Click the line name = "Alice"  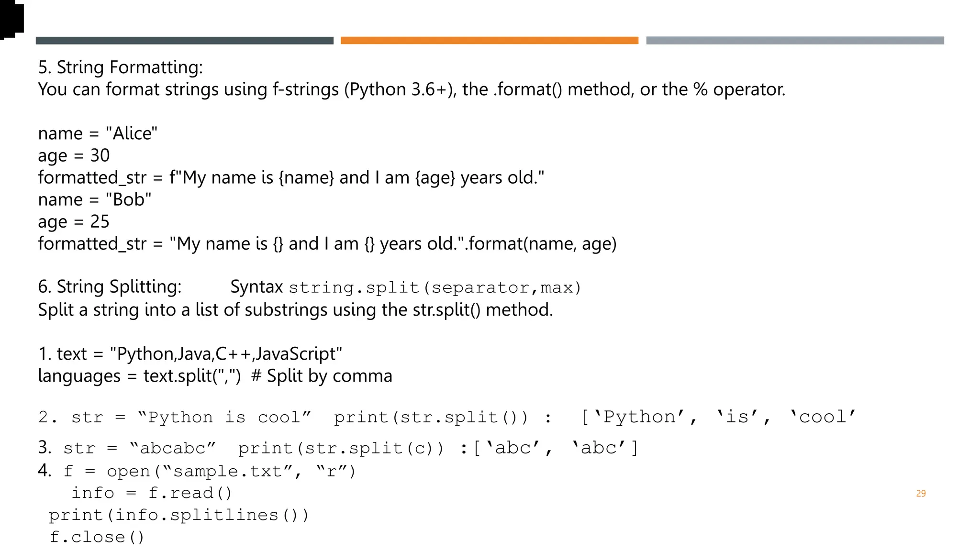98,133
